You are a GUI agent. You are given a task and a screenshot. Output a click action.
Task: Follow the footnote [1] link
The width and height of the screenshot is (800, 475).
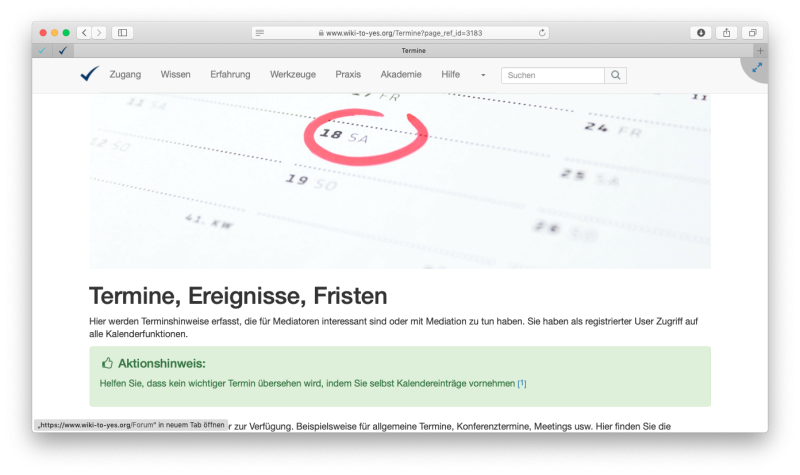[x=522, y=384]
